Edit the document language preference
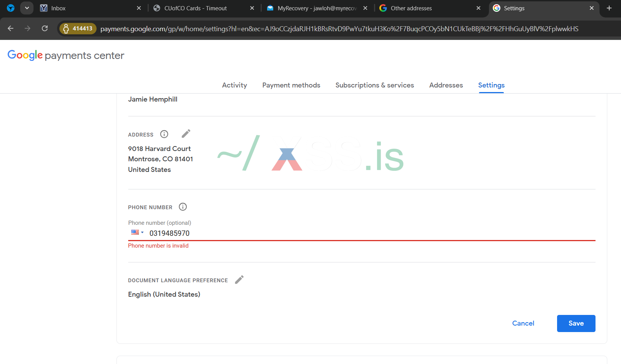The width and height of the screenshot is (621, 364). 239,280
